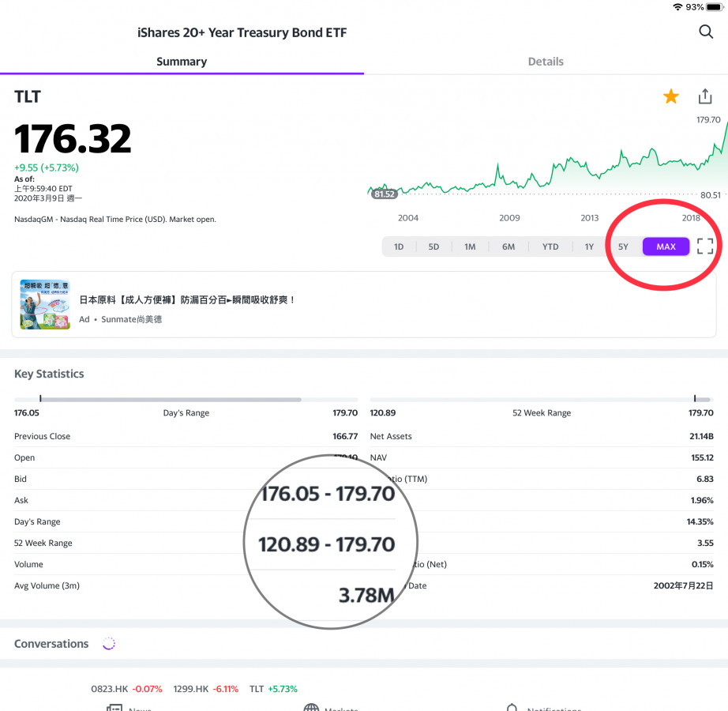The height and width of the screenshot is (711, 728).
Task: Tap the Open row label
Action: point(24,457)
